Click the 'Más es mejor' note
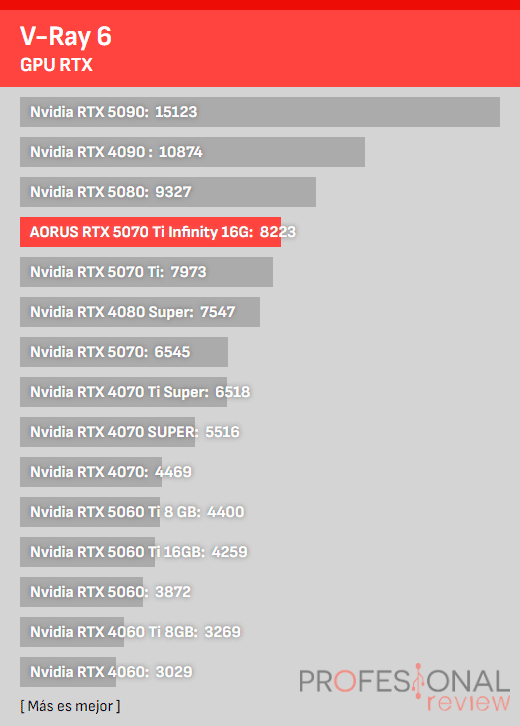The image size is (520, 726). 70,706
